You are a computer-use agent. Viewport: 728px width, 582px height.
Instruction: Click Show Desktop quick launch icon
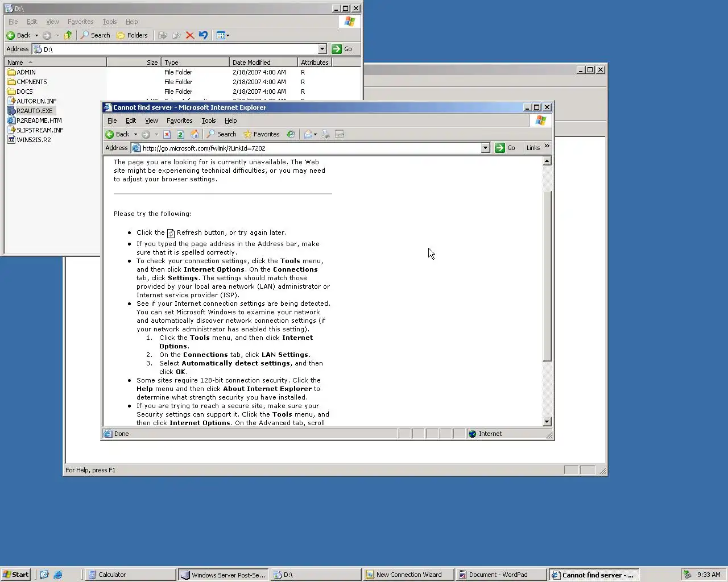point(44,575)
